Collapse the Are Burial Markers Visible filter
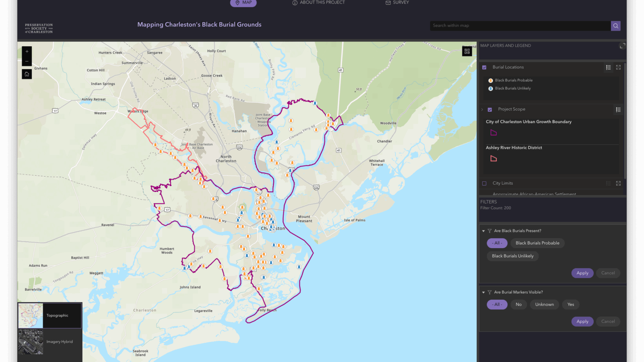This screenshot has width=644, height=362. pyautogui.click(x=483, y=292)
